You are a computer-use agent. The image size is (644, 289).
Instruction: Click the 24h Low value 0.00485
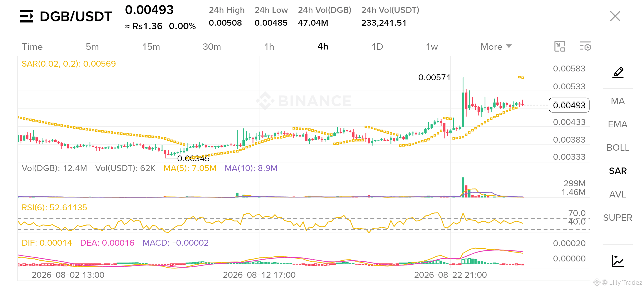(271, 23)
